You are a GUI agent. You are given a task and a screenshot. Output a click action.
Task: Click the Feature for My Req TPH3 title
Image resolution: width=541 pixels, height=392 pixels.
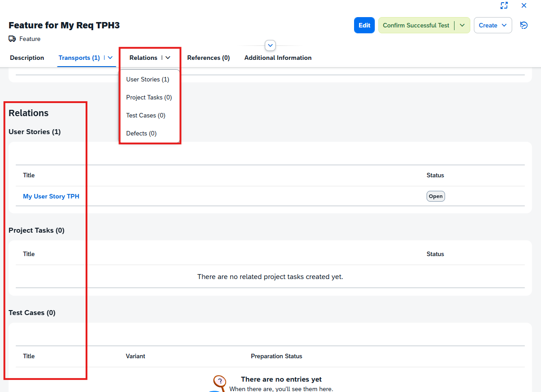[64, 25]
